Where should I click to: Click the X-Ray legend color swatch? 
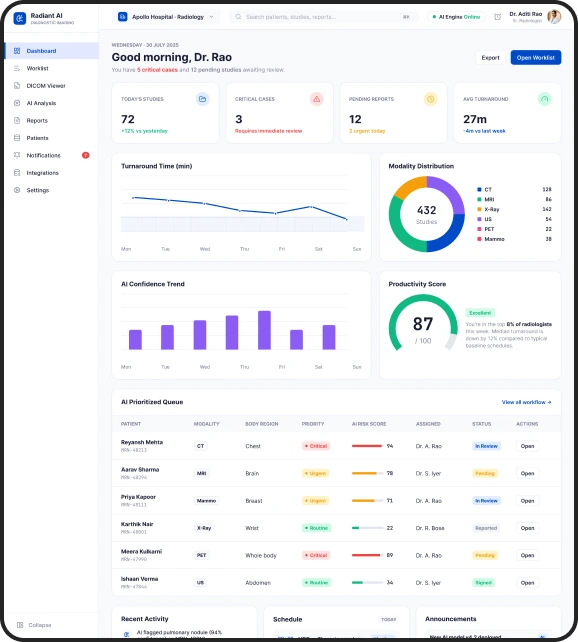click(x=479, y=209)
